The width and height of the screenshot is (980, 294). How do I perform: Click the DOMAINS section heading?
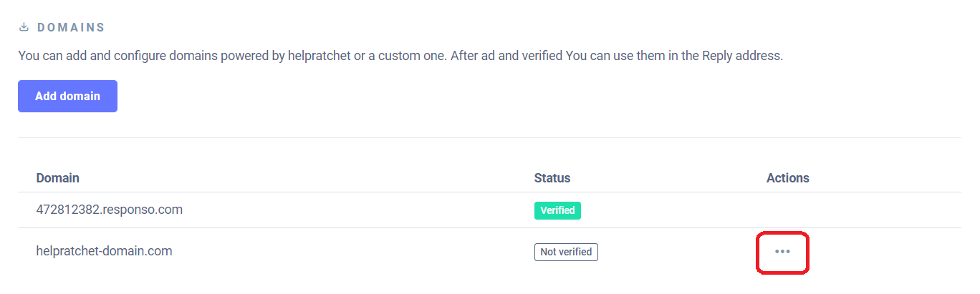point(71,27)
